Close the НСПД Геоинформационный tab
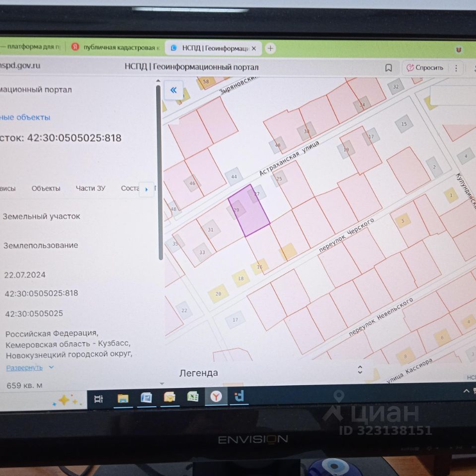Viewport: 476px width, 476px height. tap(254, 48)
